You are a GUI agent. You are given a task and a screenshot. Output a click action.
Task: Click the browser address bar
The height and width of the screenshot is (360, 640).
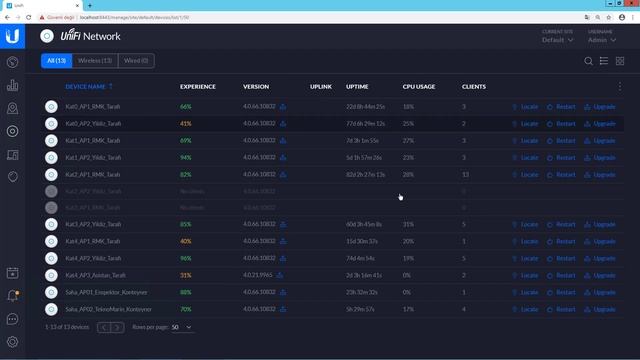[x=310, y=18]
